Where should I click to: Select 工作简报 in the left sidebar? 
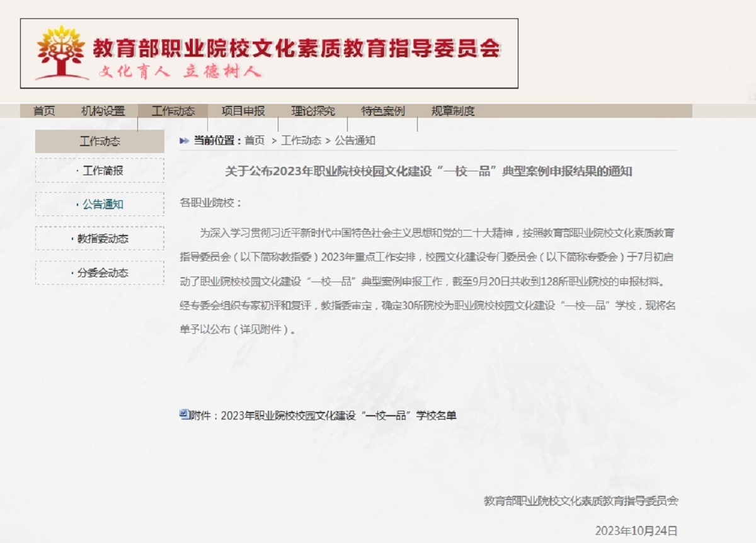pyautogui.click(x=100, y=170)
